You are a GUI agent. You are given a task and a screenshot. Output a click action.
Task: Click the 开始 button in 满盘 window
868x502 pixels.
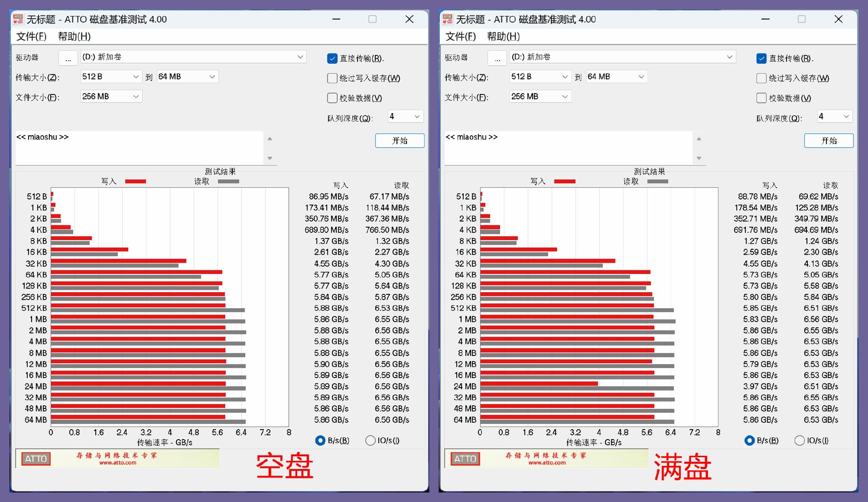click(x=829, y=141)
